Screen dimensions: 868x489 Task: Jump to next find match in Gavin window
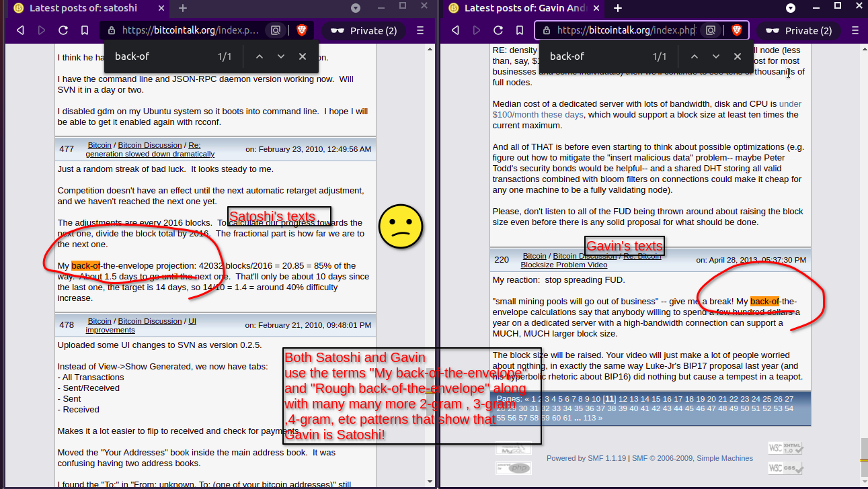pos(716,56)
